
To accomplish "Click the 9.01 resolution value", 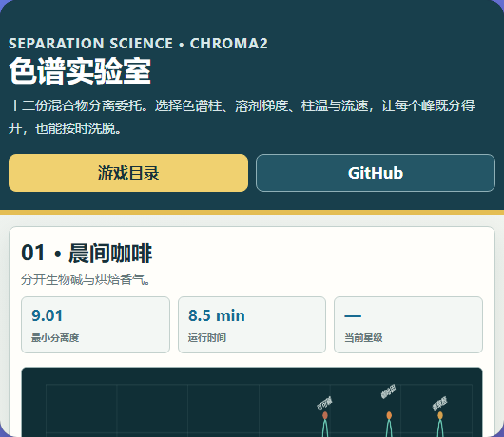I will [x=48, y=315].
